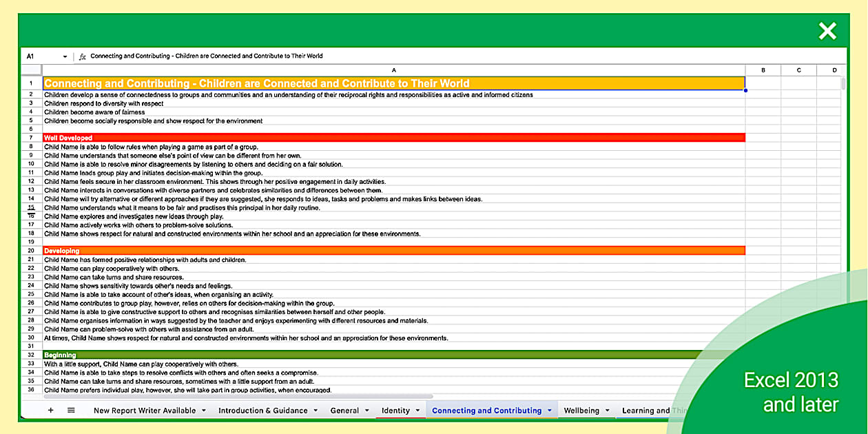Click the formula bar text field
The height and width of the screenshot is (434, 868).
coord(413,56)
